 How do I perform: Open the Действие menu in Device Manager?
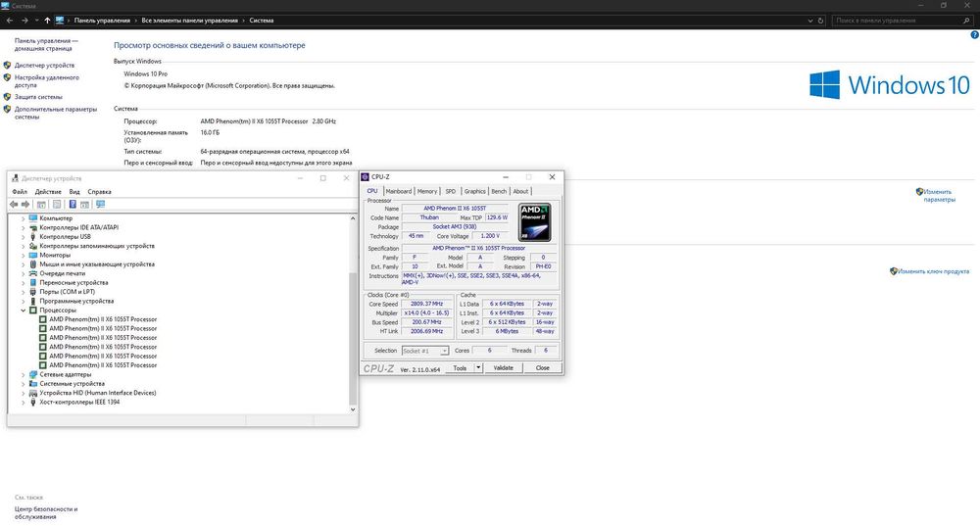coord(48,192)
